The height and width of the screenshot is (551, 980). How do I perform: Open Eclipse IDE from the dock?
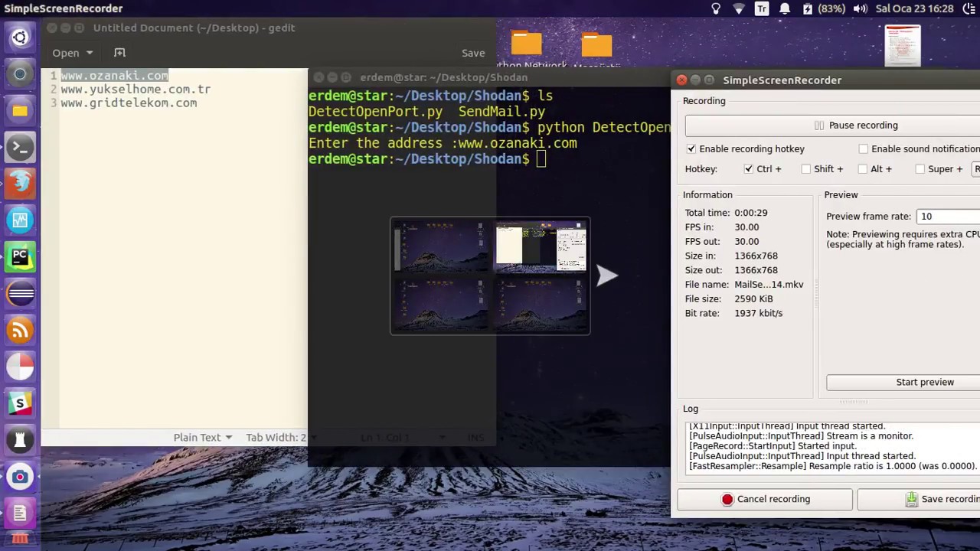point(20,294)
